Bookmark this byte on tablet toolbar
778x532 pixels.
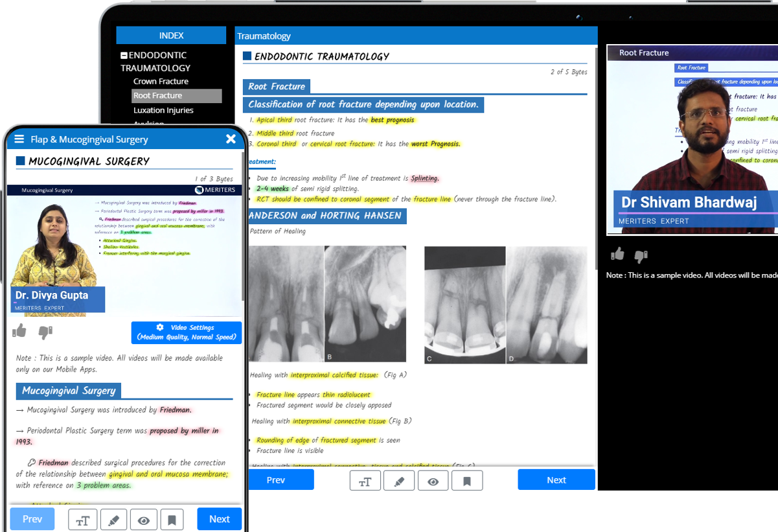[467, 481]
